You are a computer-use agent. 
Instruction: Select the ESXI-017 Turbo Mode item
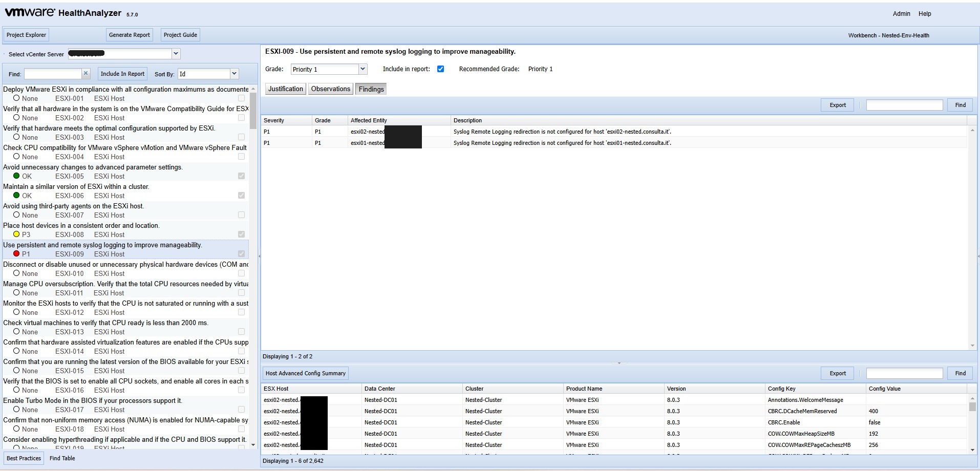pyautogui.click(x=125, y=405)
